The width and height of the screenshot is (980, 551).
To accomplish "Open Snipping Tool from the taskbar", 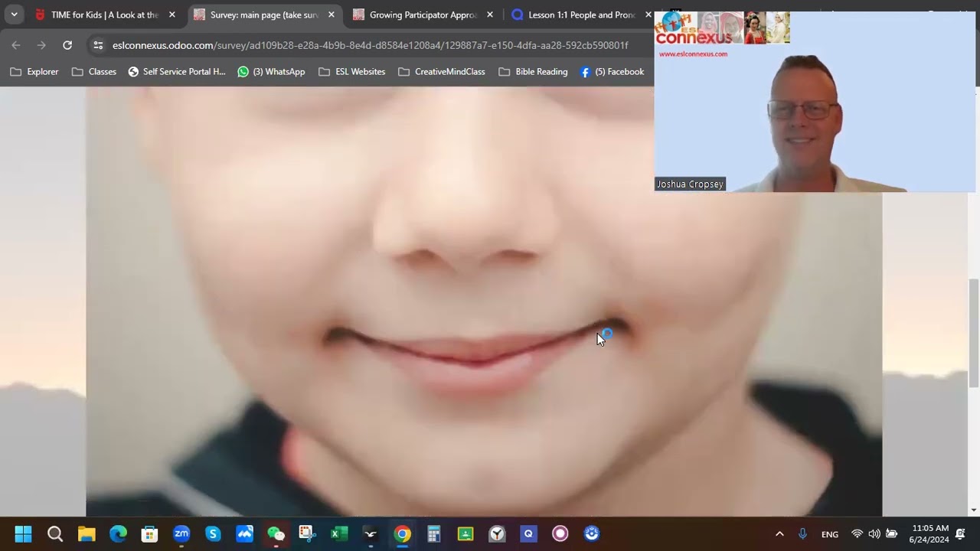I will (x=307, y=534).
